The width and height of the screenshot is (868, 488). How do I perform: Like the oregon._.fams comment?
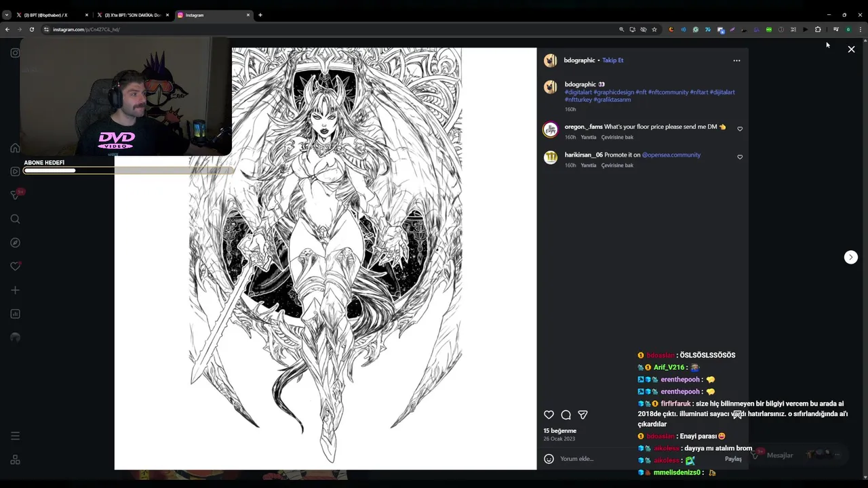pos(740,129)
